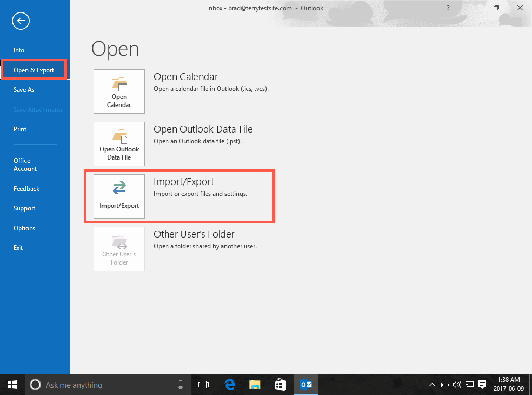The height and width of the screenshot is (395, 532).
Task: Click the Cortana search box
Action: click(108, 385)
